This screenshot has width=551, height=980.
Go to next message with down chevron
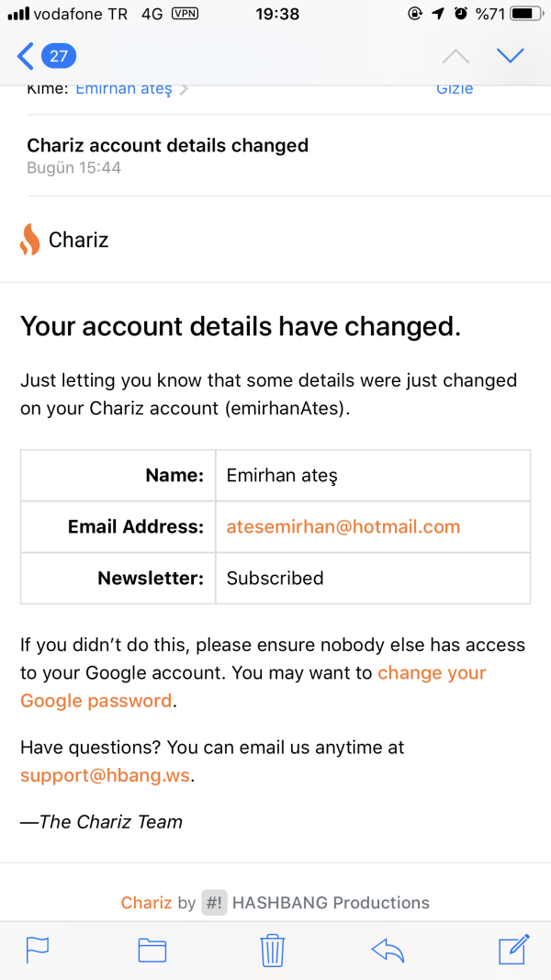point(510,56)
